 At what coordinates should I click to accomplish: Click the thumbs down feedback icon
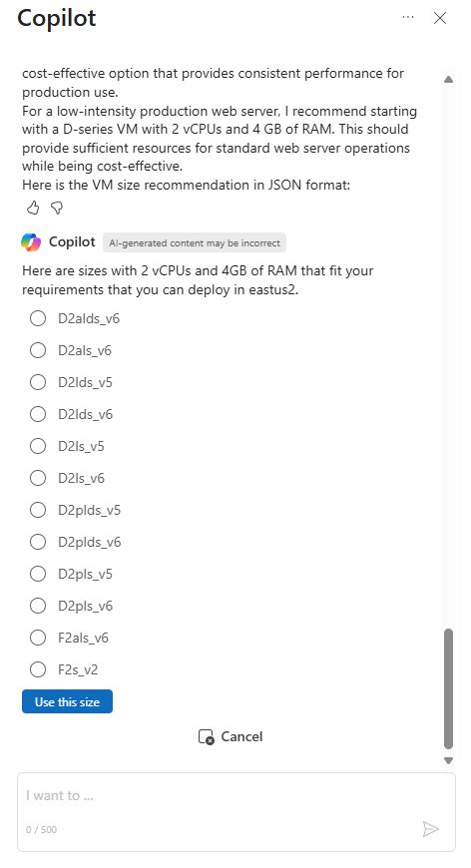point(57,208)
